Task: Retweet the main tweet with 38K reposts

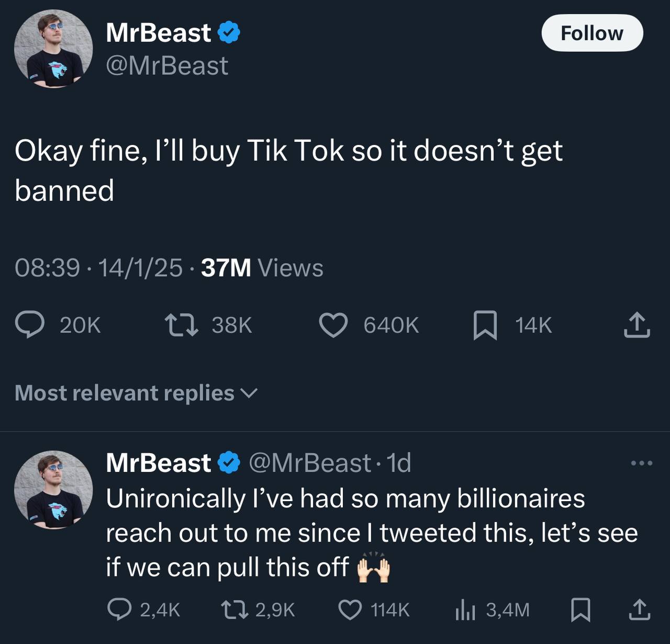Action: (x=181, y=325)
